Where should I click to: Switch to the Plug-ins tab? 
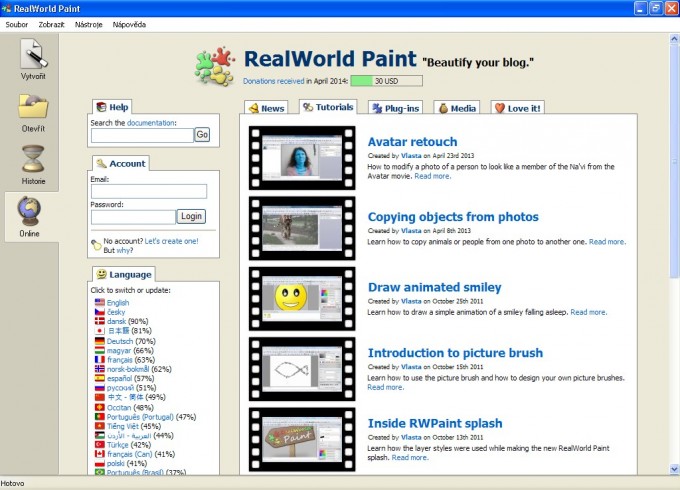pyautogui.click(x=395, y=108)
